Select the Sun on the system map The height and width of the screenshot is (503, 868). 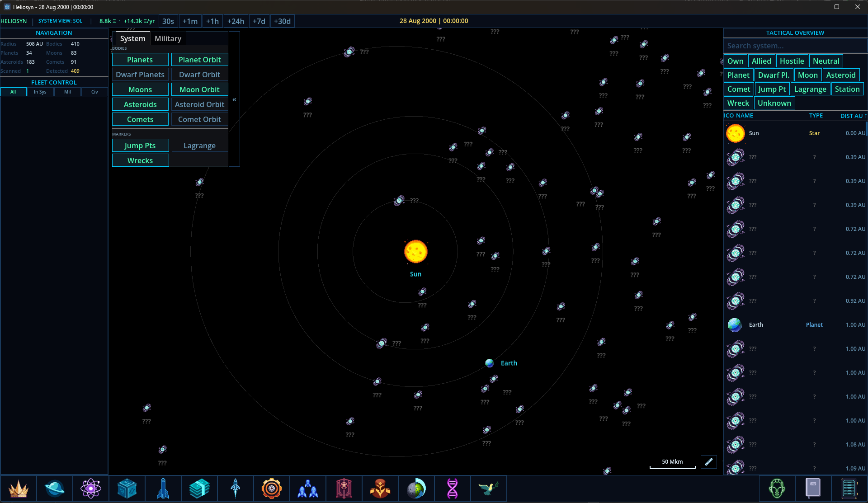coord(415,252)
